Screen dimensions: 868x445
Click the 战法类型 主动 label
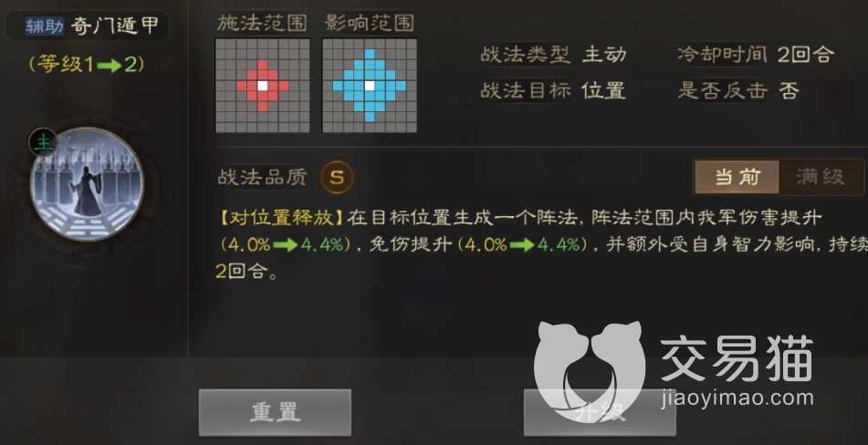coord(553,55)
